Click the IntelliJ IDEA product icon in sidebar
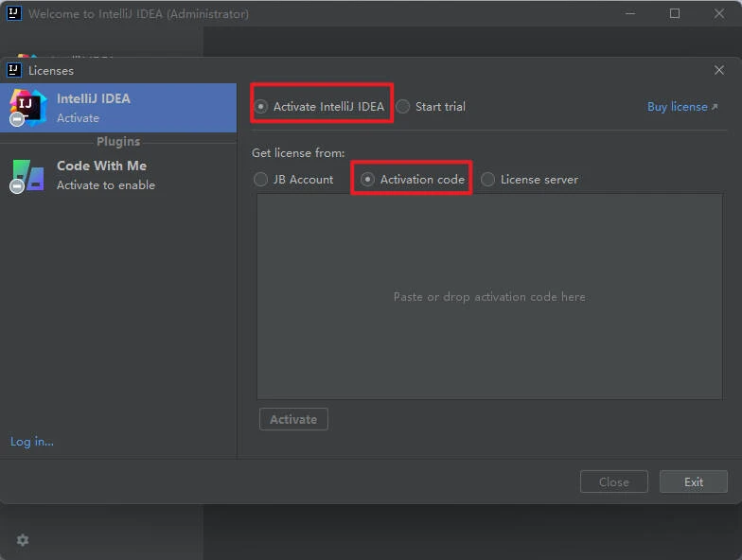Image resolution: width=742 pixels, height=560 pixels. coord(28,108)
